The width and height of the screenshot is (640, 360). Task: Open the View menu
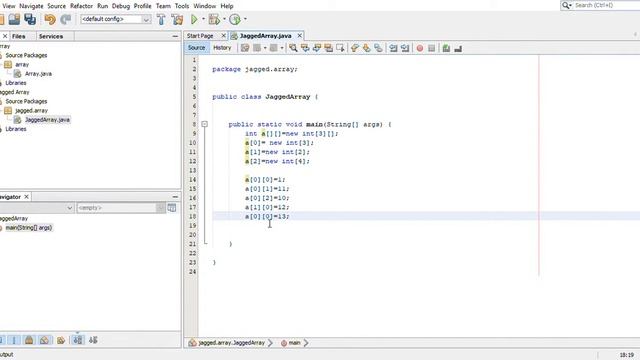click(x=9, y=6)
